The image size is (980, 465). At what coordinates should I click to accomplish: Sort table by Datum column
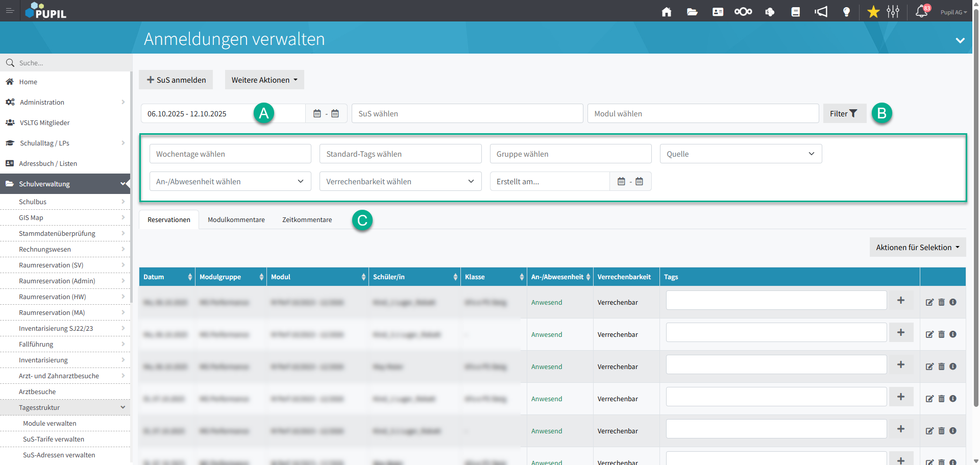click(x=167, y=277)
